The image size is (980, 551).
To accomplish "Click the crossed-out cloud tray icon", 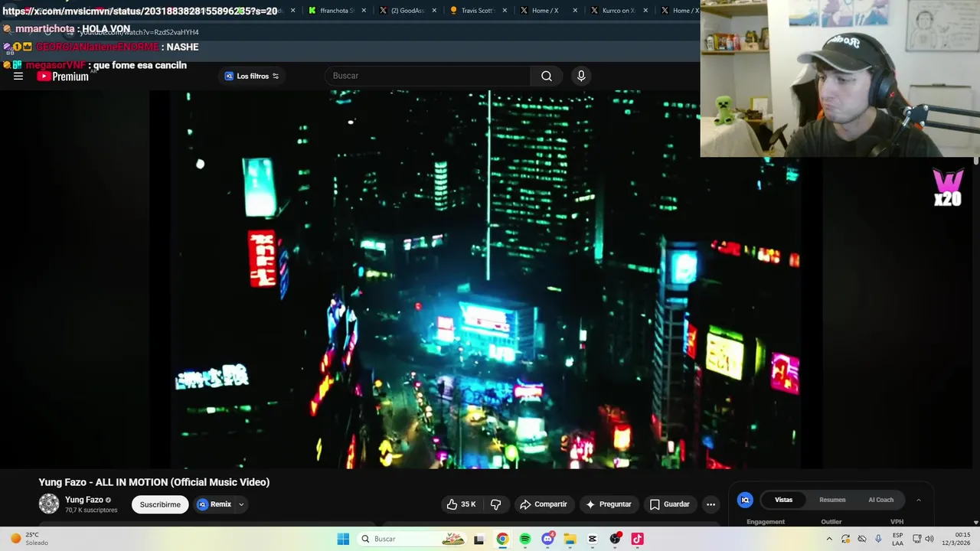I will 862,539.
